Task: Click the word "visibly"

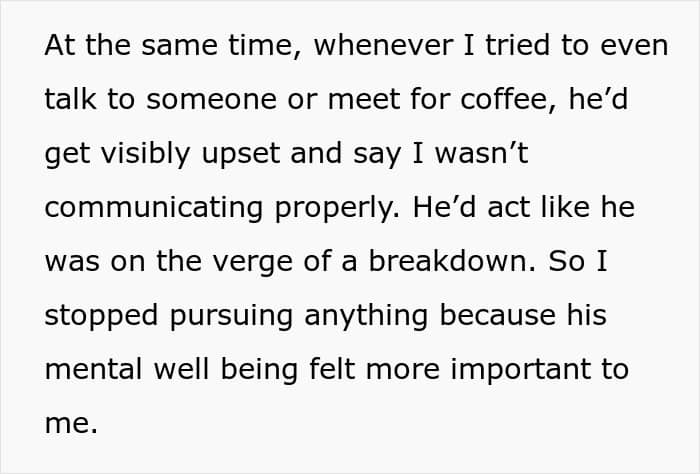Action: point(154,155)
